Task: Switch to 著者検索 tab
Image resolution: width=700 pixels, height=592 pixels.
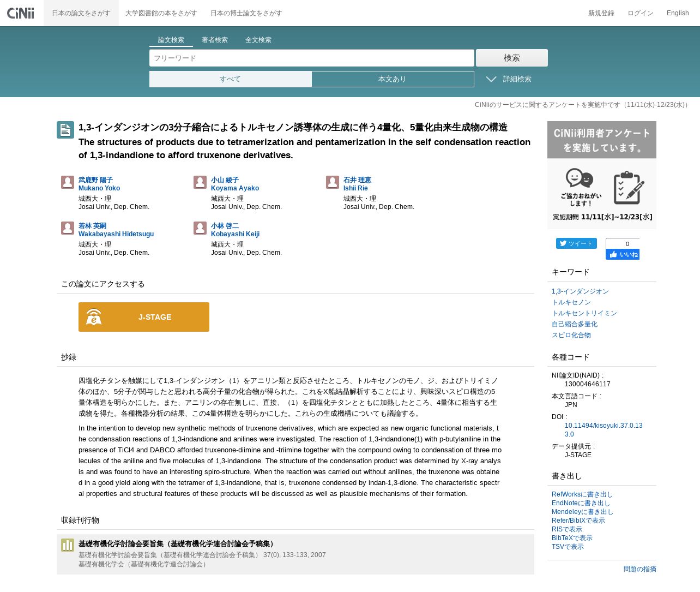Action: click(x=215, y=40)
